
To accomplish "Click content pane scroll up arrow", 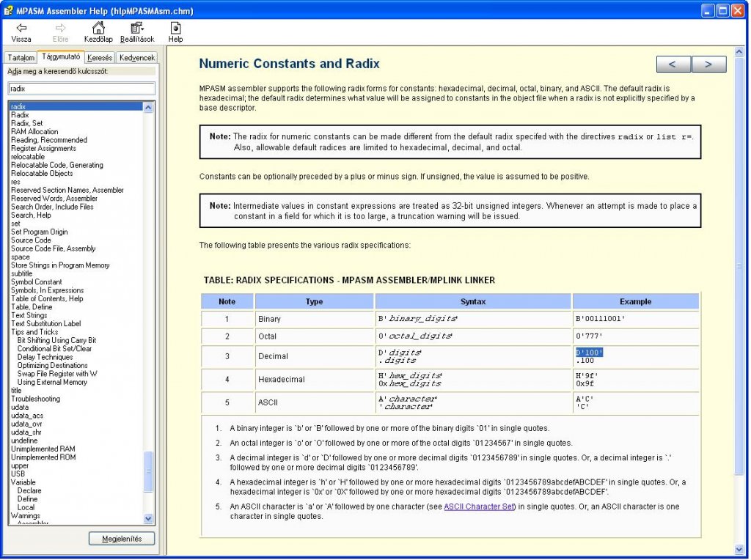I will pos(739,52).
